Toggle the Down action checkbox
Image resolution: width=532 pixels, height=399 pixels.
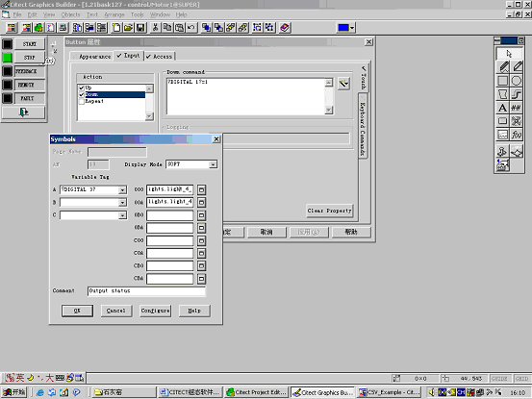[82, 94]
